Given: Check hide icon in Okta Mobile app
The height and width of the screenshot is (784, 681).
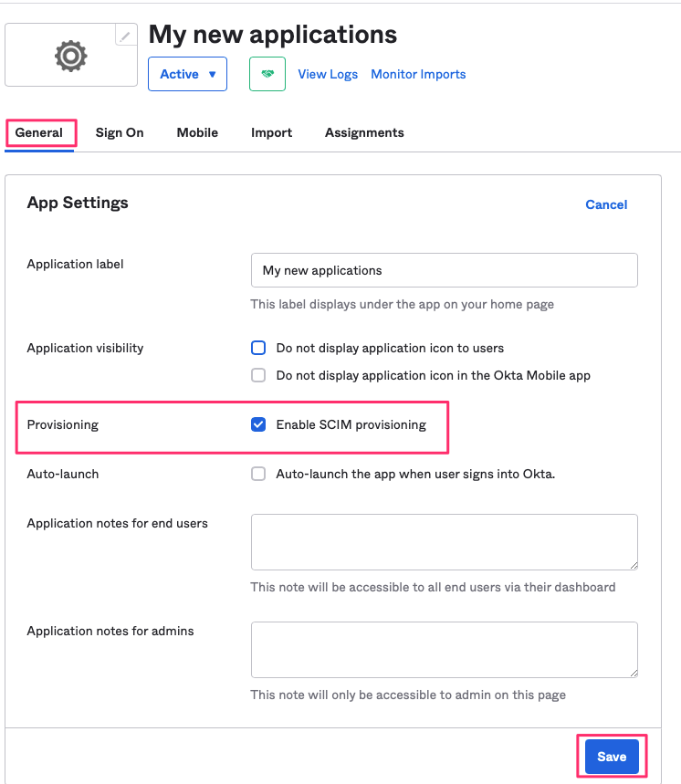Looking at the screenshot, I should (258, 375).
